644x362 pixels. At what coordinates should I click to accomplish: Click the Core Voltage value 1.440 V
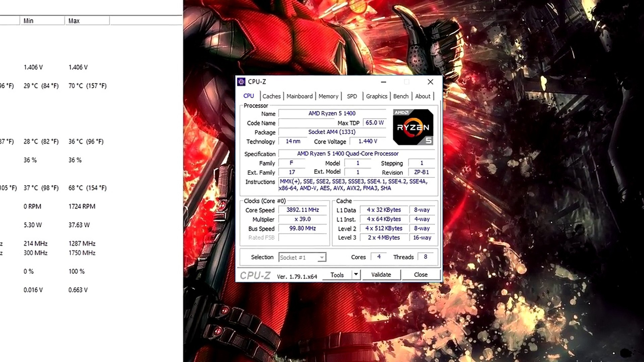(368, 141)
